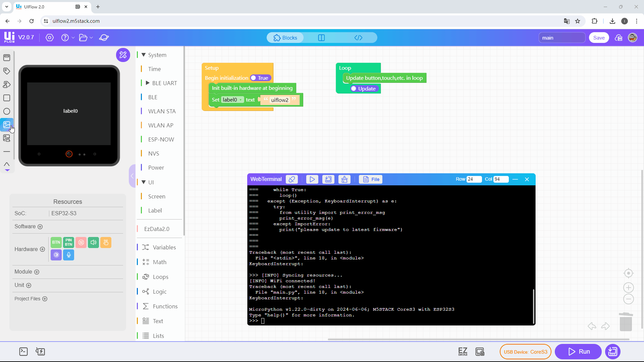This screenshot has width=644, height=362.
Task: Toggle the Begin initialization True switch
Action: pyautogui.click(x=260, y=78)
